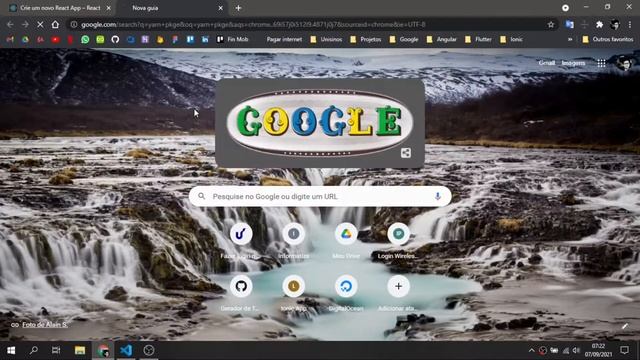Open the Google account avatar on the page
Screen dimensions: 640x360
624,63
